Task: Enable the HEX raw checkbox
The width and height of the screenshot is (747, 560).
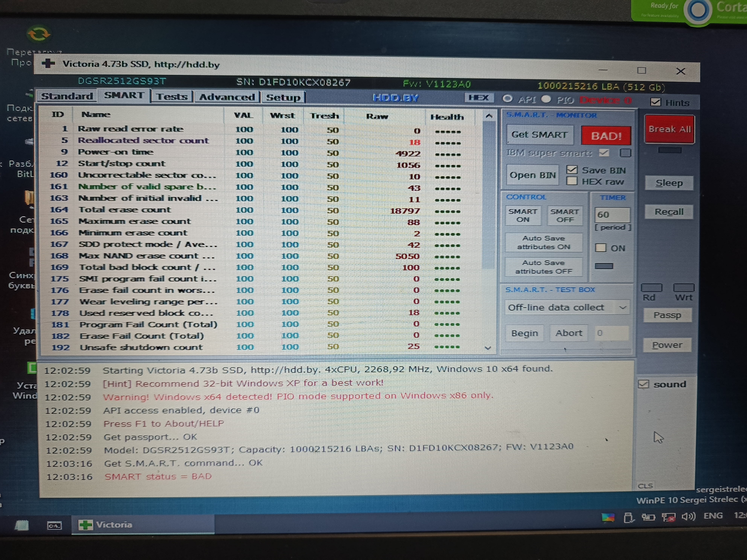Action: click(x=572, y=181)
